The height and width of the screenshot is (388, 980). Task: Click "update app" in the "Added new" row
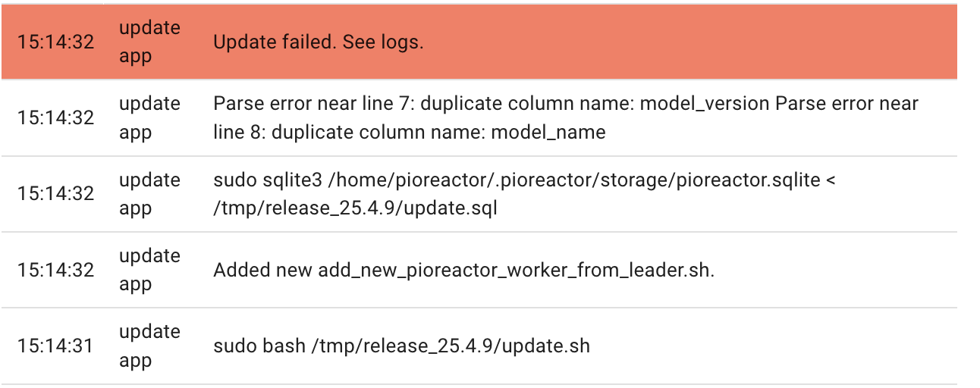149,270
